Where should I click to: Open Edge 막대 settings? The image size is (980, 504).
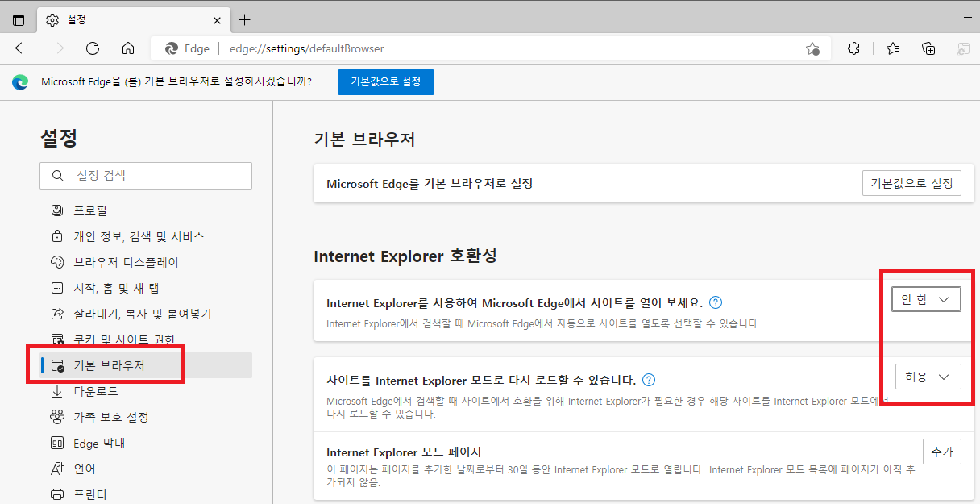tap(146, 443)
